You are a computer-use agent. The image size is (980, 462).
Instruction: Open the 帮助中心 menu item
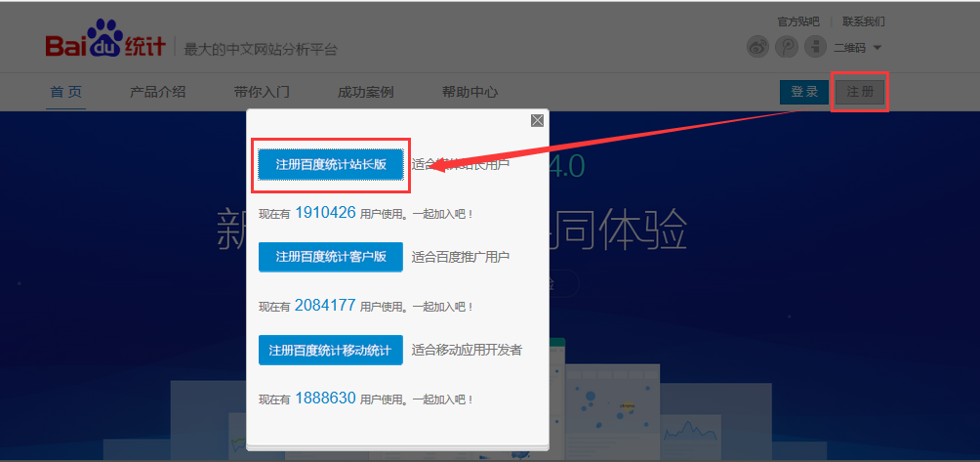[470, 92]
